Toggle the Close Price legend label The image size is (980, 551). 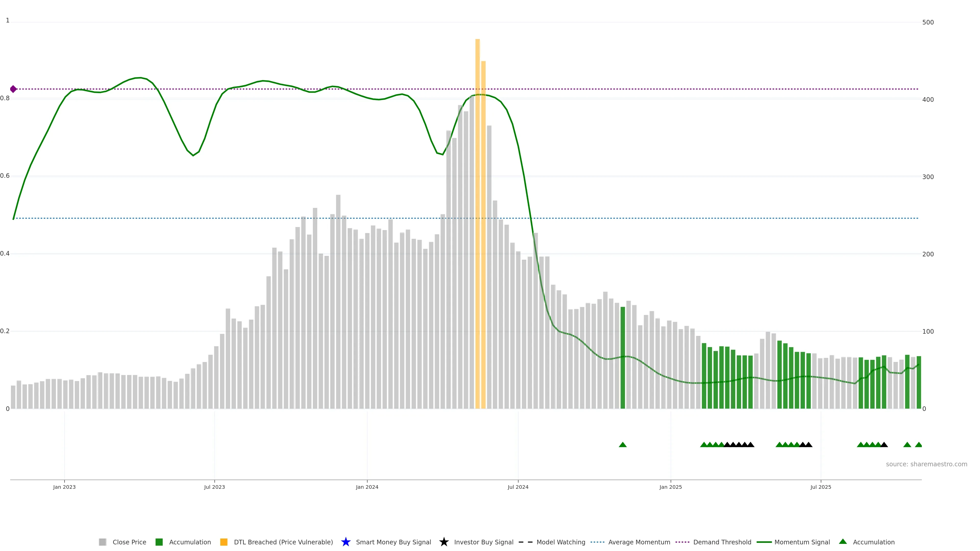(129, 542)
